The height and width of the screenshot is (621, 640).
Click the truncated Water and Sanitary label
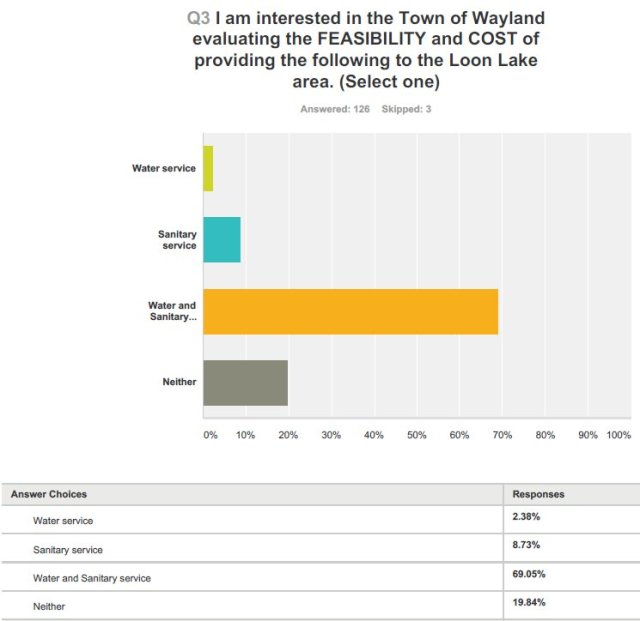point(172,311)
